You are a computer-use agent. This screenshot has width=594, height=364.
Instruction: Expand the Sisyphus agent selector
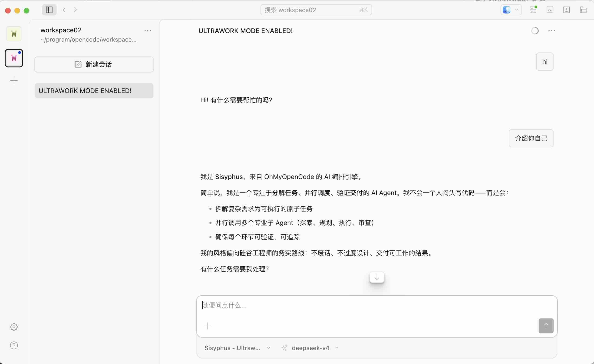[x=238, y=348]
